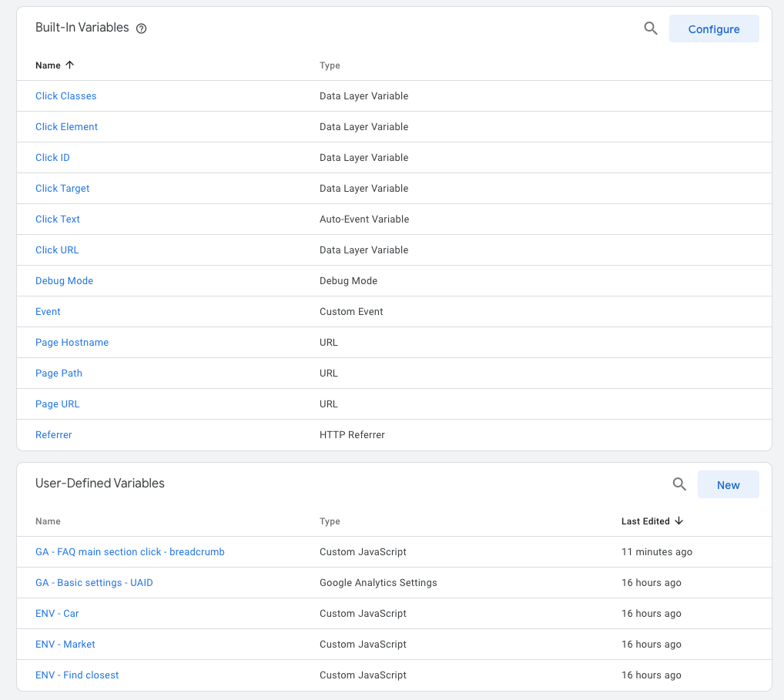Select '16 hours ago' in ENV - Market row
This screenshot has width=784, height=700.
pos(652,645)
